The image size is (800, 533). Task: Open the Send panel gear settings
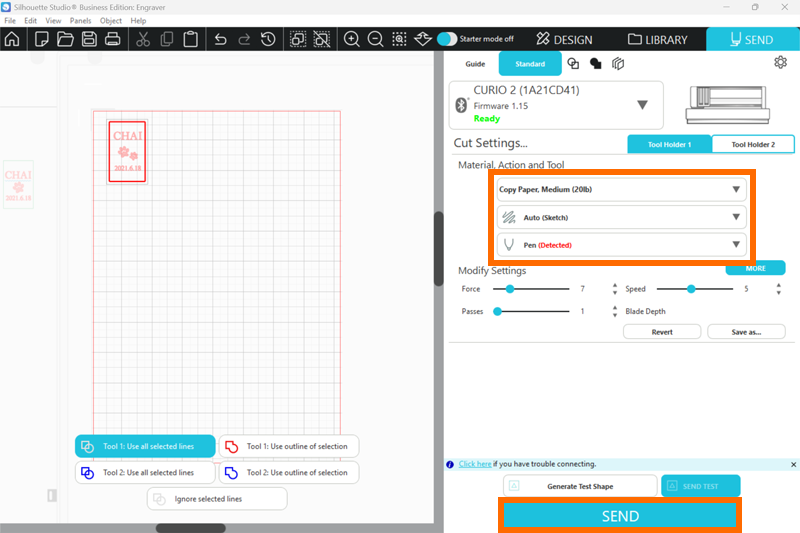(x=780, y=63)
